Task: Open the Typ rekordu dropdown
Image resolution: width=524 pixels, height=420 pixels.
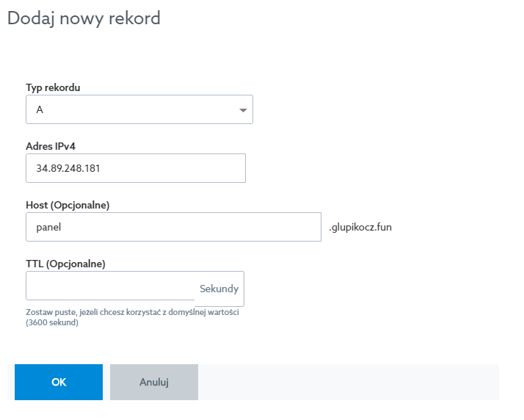Action: pos(139,109)
